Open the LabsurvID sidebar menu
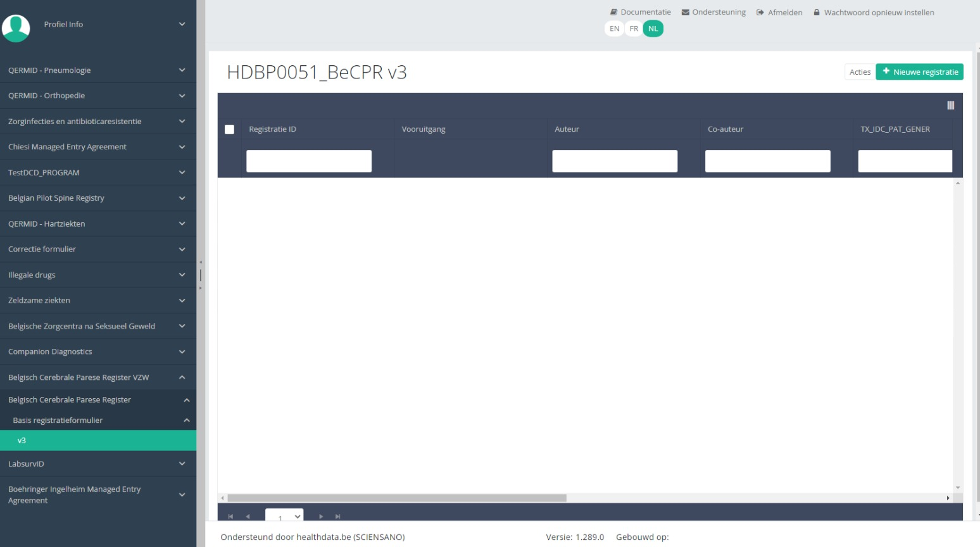Screen dimensions: 980x547 tap(98, 464)
